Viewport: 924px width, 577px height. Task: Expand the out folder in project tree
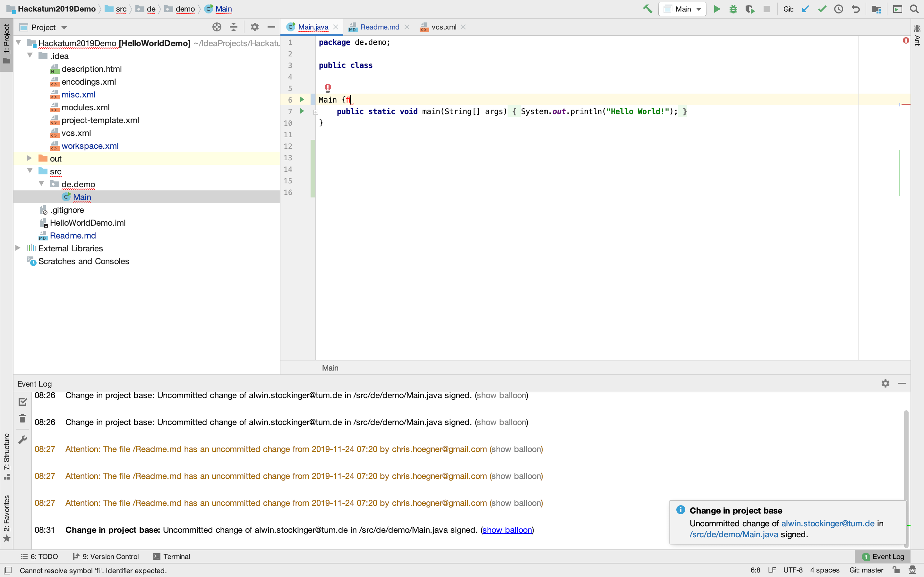(30, 158)
